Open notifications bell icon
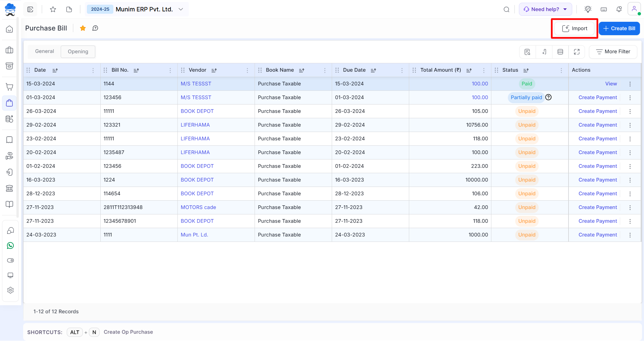The image size is (644, 341). (x=619, y=9)
